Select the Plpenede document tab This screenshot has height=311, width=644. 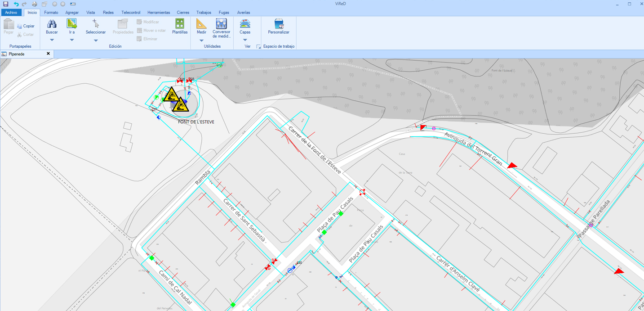click(20, 54)
